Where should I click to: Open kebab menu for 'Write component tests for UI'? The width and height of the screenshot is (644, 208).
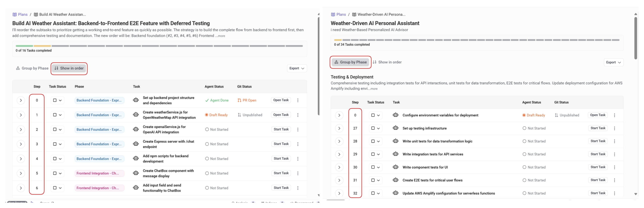click(614, 167)
